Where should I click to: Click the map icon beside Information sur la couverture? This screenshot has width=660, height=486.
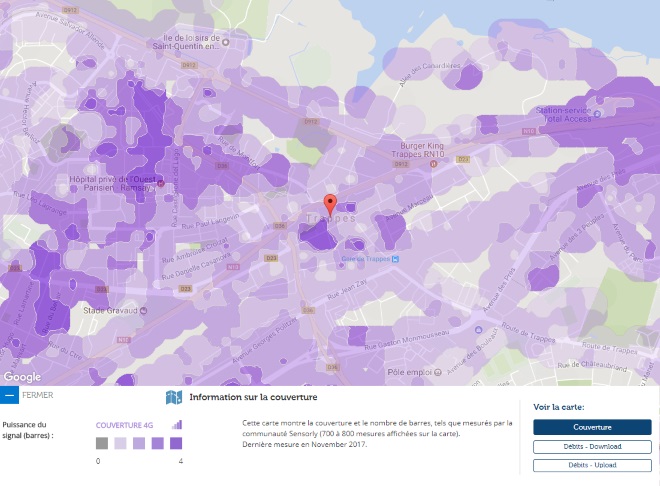(x=173, y=397)
